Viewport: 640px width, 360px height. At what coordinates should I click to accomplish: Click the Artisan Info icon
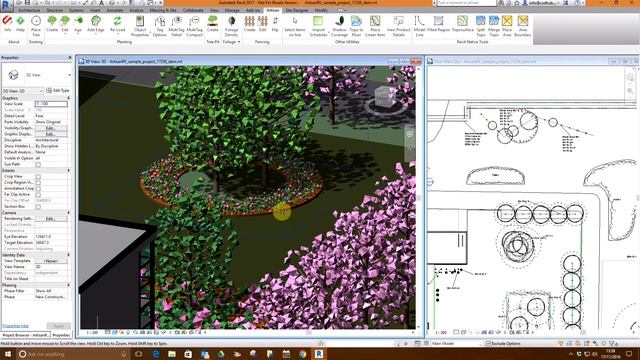tap(7, 24)
